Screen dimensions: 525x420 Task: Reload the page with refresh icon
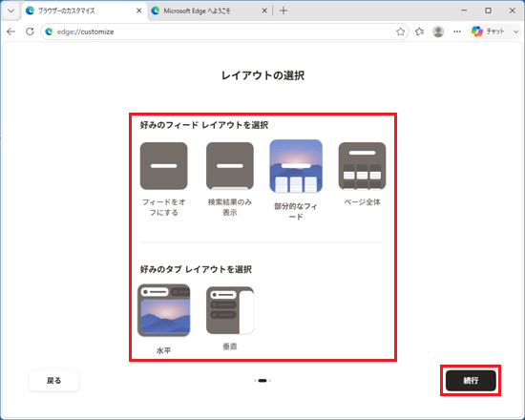pyautogui.click(x=30, y=31)
